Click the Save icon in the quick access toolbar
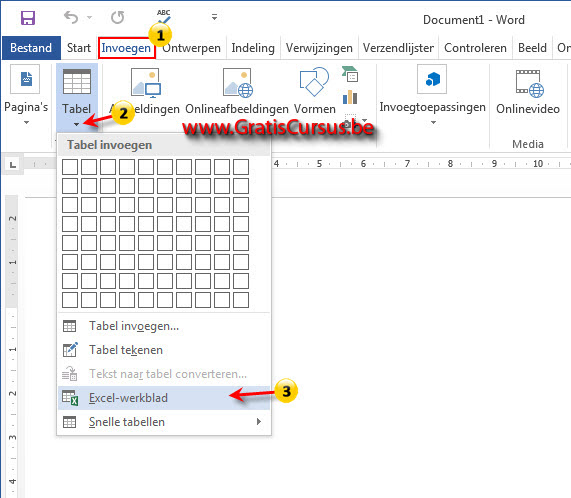Viewport: 571px width, 498px height. coord(28,17)
